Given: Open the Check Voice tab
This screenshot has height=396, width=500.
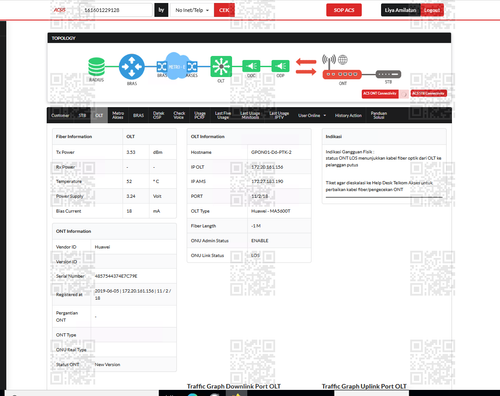Looking at the screenshot, I should [179, 115].
